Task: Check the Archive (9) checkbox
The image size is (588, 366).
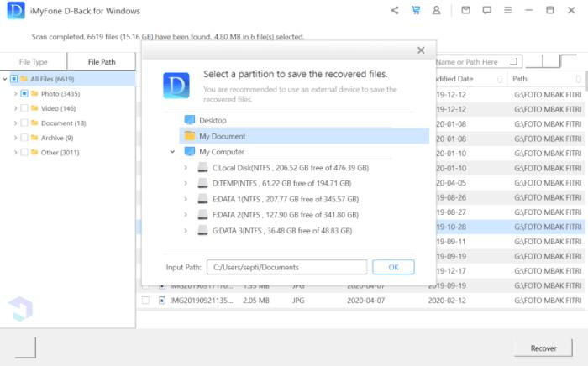Action: (x=24, y=138)
